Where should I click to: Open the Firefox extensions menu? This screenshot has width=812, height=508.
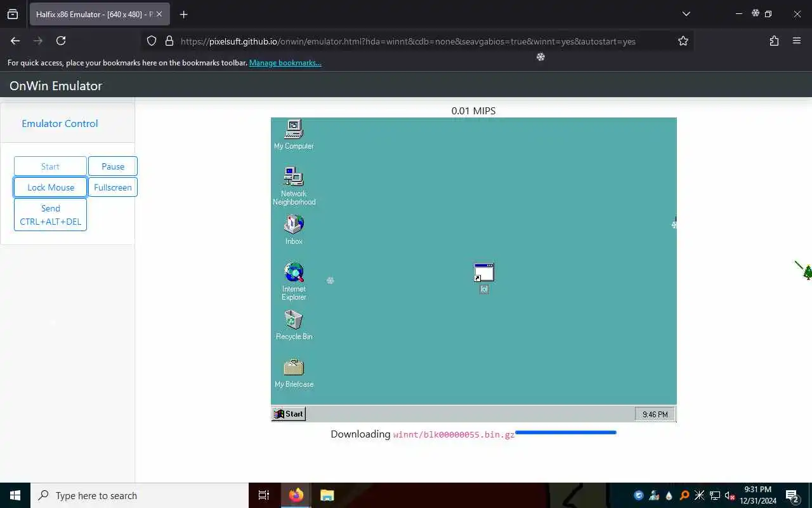[774, 41]
